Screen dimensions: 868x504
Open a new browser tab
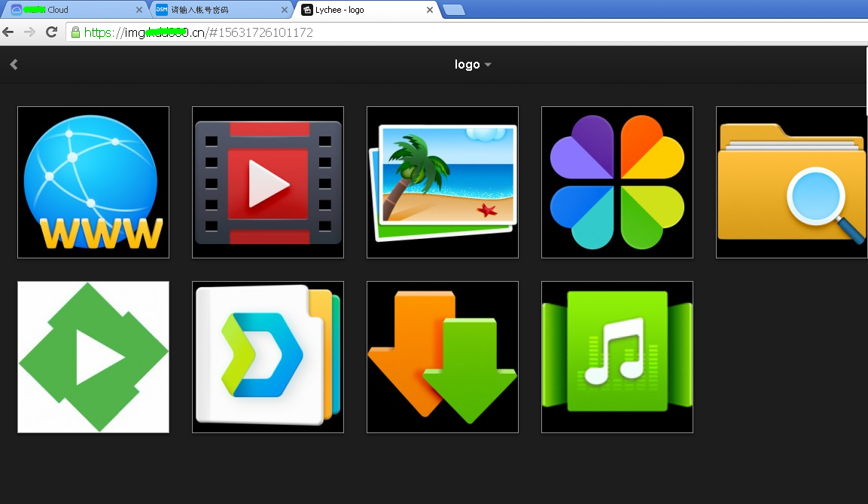pyautogui.click(x=454, y=10)
